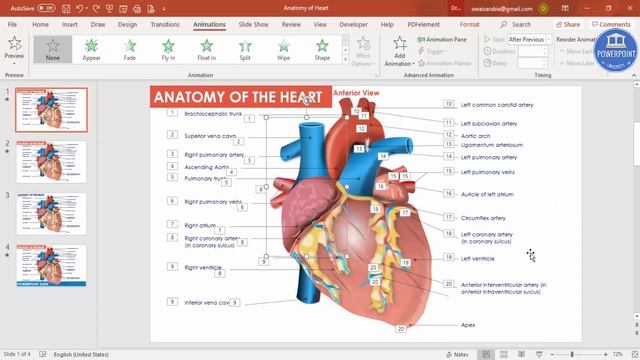Switch to the Home tab

pyautogui.click(x=40, y=24)
